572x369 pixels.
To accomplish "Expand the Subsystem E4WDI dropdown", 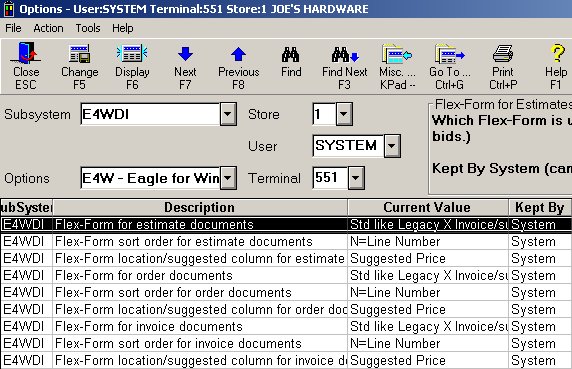I will point(228,114).
